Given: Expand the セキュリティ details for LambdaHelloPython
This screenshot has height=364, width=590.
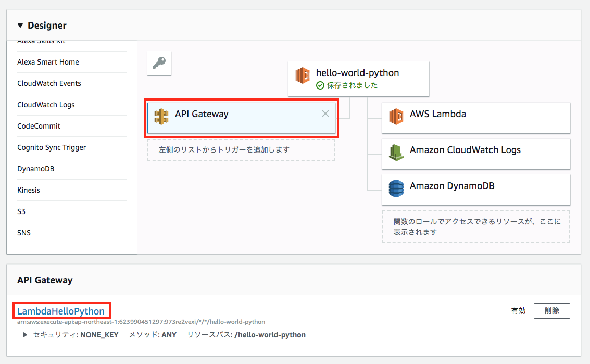Looking at the screenshot, I should (24, 335).
